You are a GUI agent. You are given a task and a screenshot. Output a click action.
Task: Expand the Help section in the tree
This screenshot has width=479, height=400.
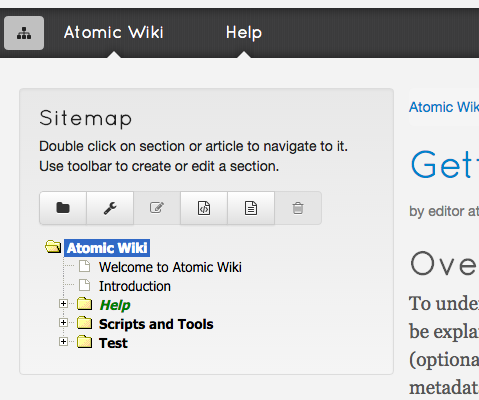click(x=63, y=304)
